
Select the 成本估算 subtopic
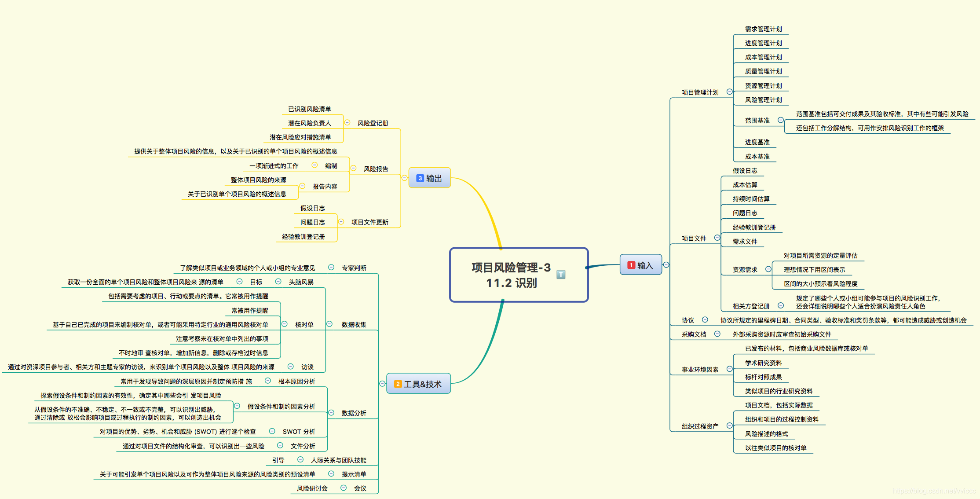(x=745, y=185)
